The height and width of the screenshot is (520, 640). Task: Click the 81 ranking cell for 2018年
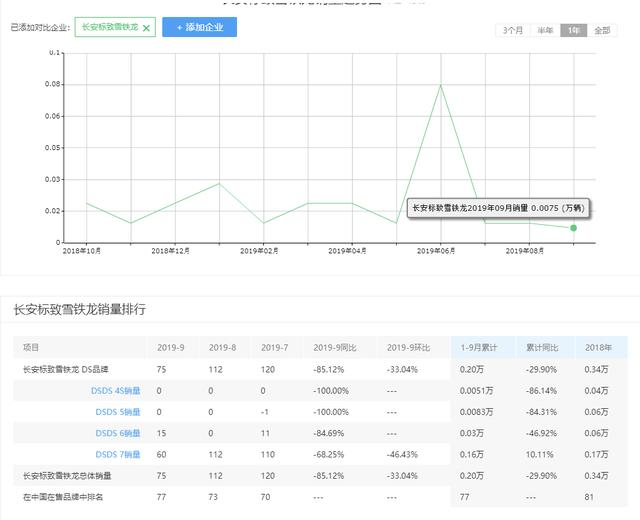(589, 497)
